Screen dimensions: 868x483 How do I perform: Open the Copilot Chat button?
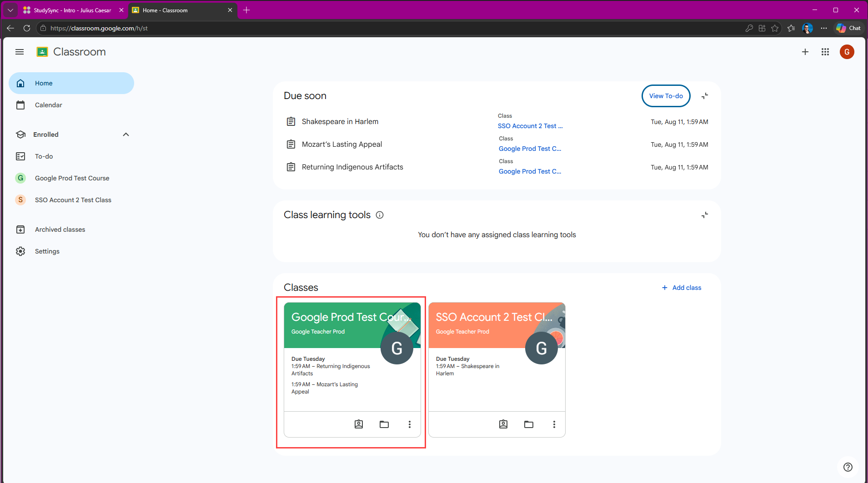(x=848, y=28)
